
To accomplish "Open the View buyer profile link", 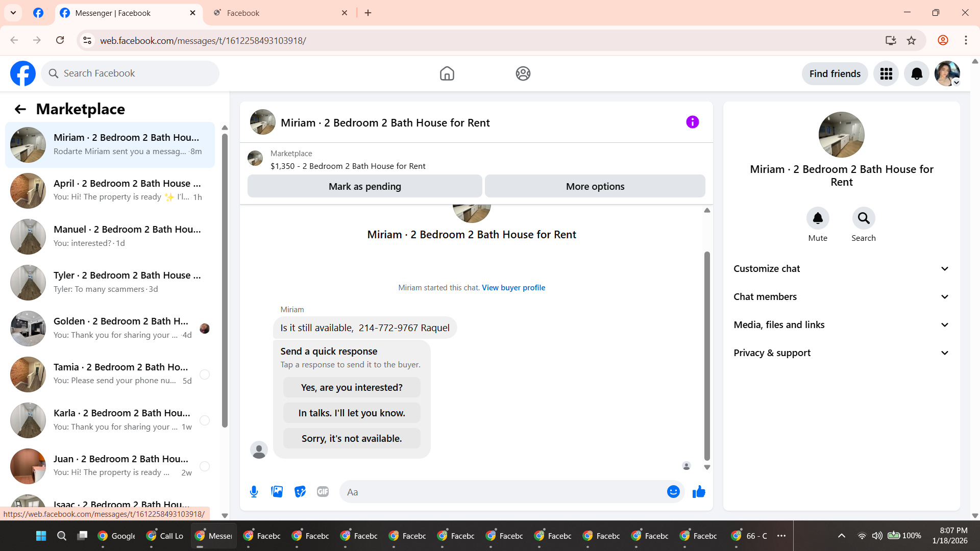I will click(513, 288).
